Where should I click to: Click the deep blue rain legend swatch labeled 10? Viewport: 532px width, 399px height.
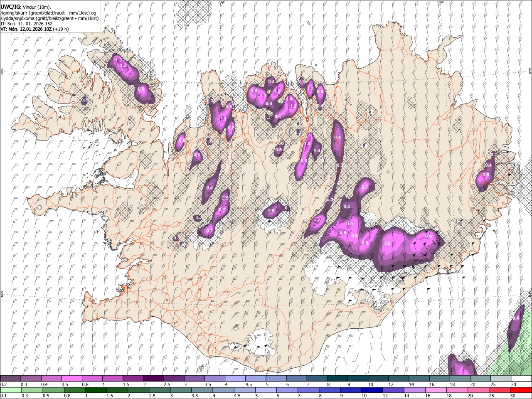[371, 390]
